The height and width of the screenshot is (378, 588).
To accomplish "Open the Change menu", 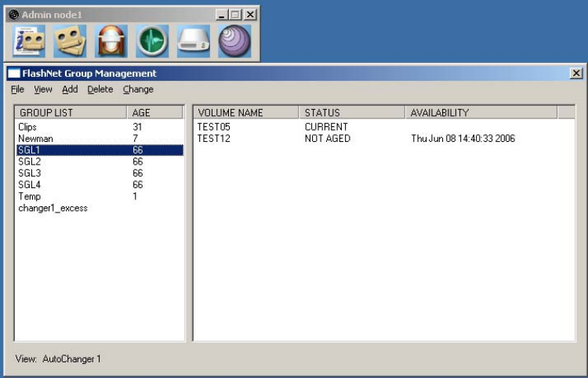I will coord(138,89).
